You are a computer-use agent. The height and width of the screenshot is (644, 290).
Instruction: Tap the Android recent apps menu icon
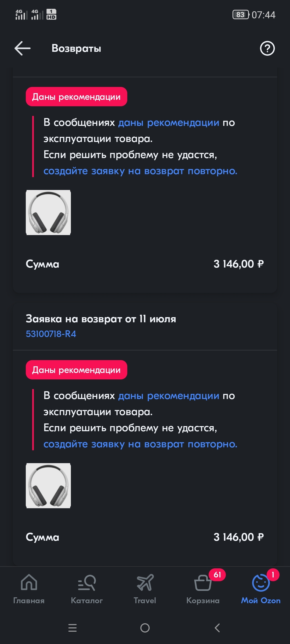tap(73, 628)
